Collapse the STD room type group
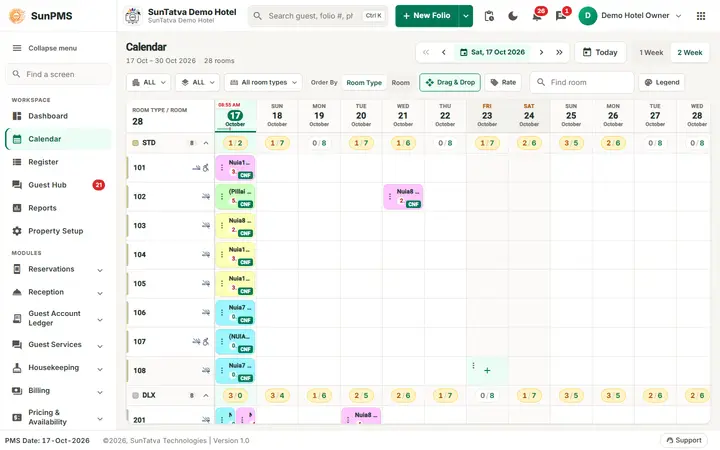Viewport: 720px width, 450px height. [x=206, y=143]
